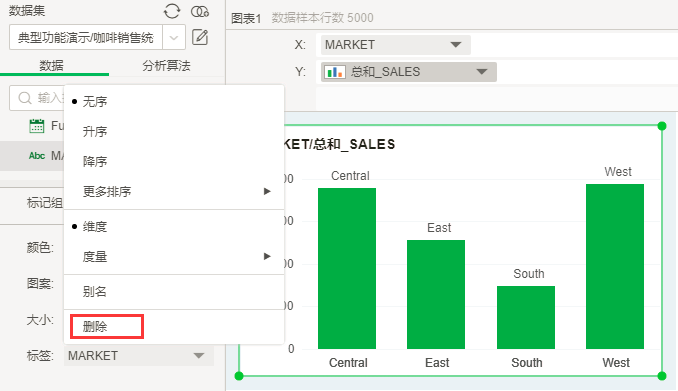
Task: Click the East axis label below chart
Action: point(437,362)
